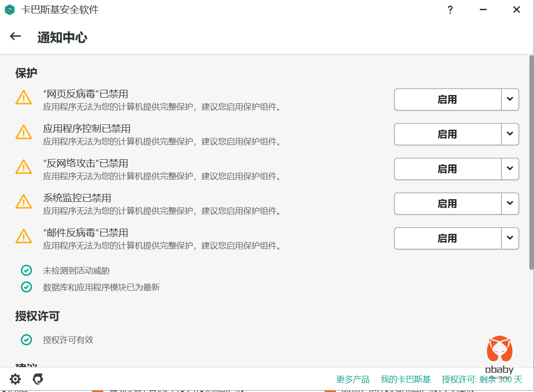Screen dimensions: 534x392
Task: Open the 更多产品 link
Action: tap(353, 380)
